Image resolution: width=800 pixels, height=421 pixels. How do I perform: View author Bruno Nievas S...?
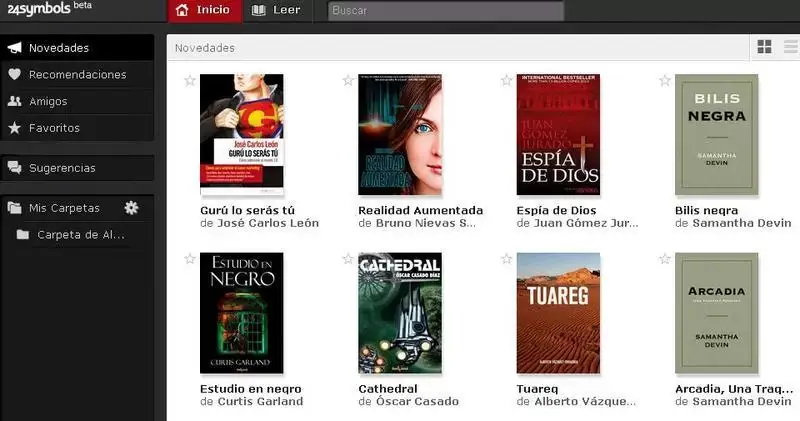[x=426, y=223]
